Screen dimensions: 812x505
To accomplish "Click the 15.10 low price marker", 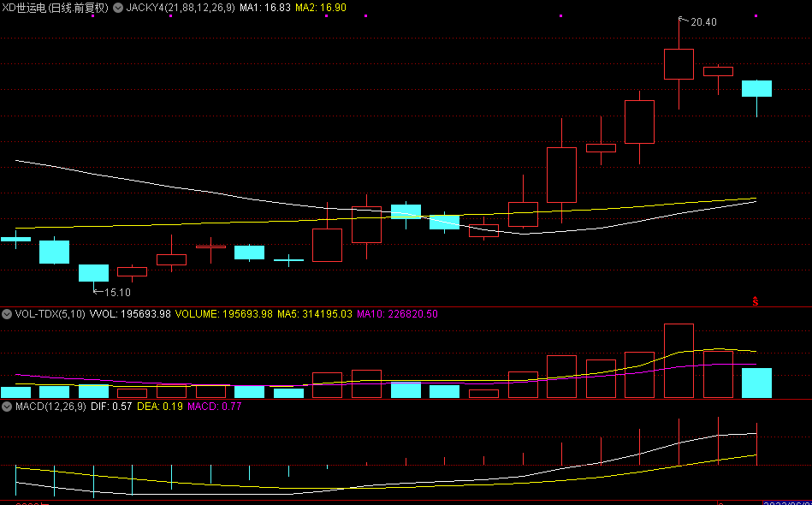I will [116, 292].
